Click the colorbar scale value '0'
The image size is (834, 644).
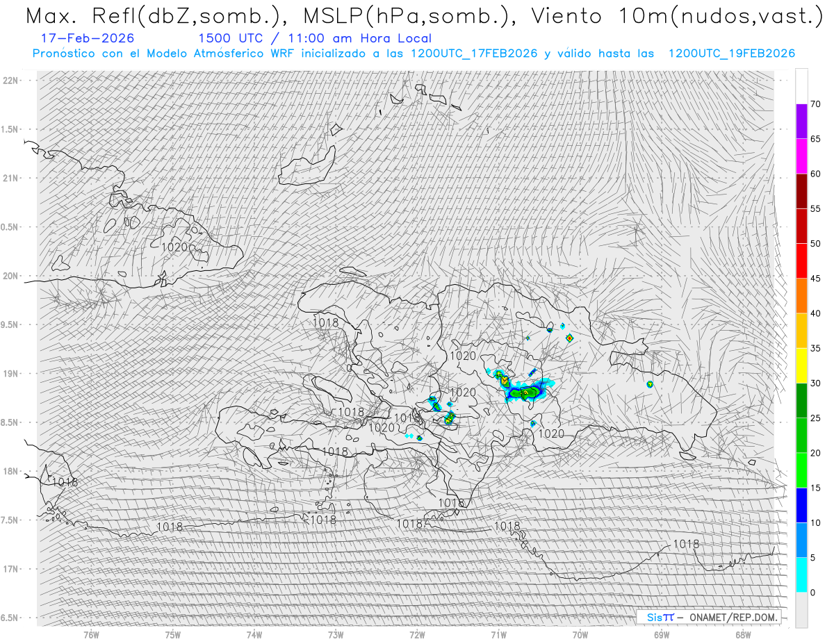coord(812,592)
